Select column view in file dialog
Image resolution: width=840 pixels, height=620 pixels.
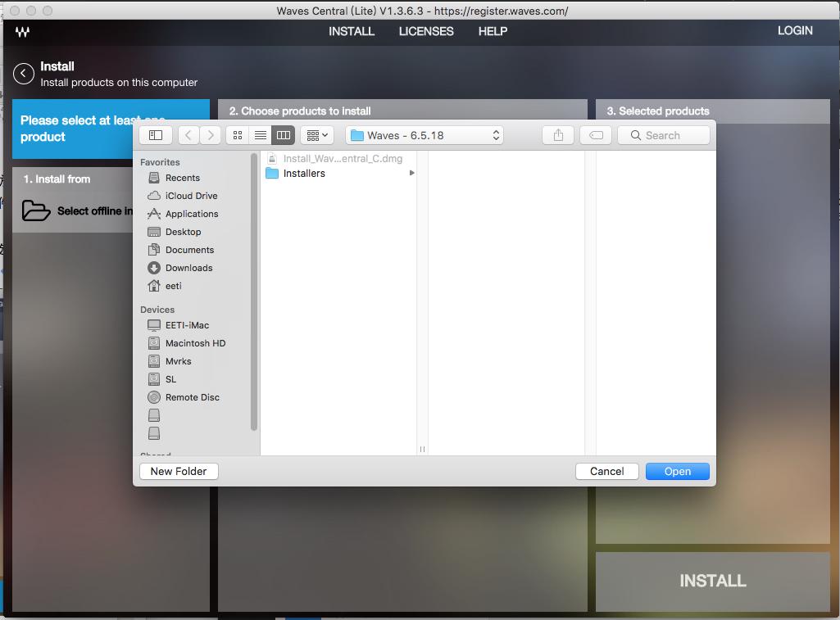tap(283, 135)
